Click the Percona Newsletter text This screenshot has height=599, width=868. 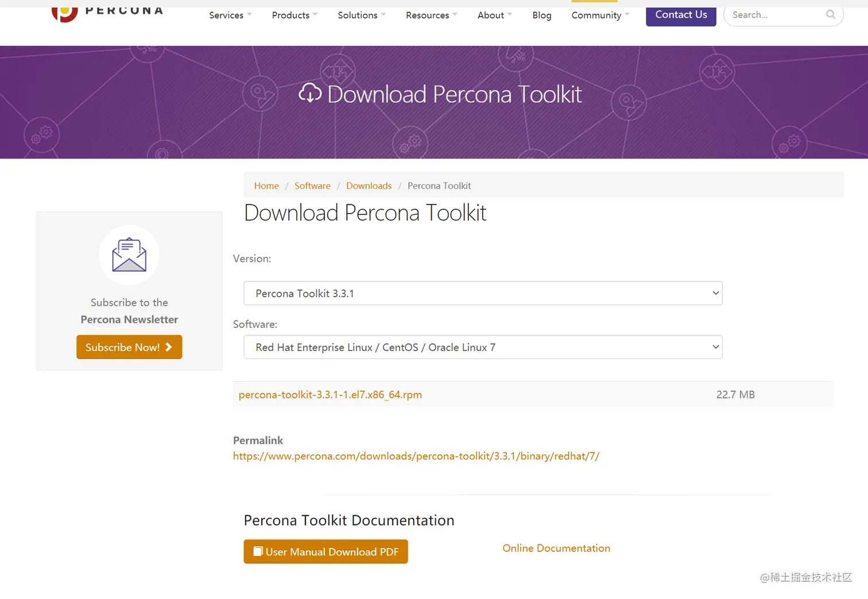coord(129,319)
